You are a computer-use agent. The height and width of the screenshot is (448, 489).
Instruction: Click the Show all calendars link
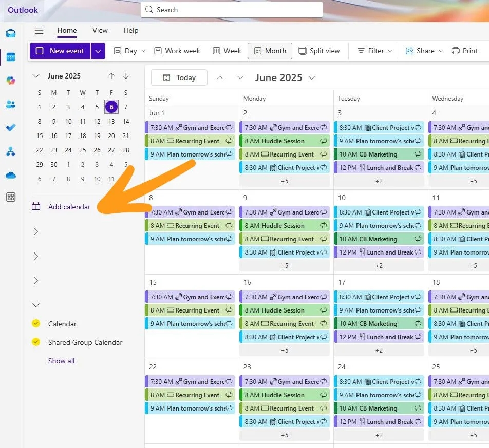click(x=61, y=361)
